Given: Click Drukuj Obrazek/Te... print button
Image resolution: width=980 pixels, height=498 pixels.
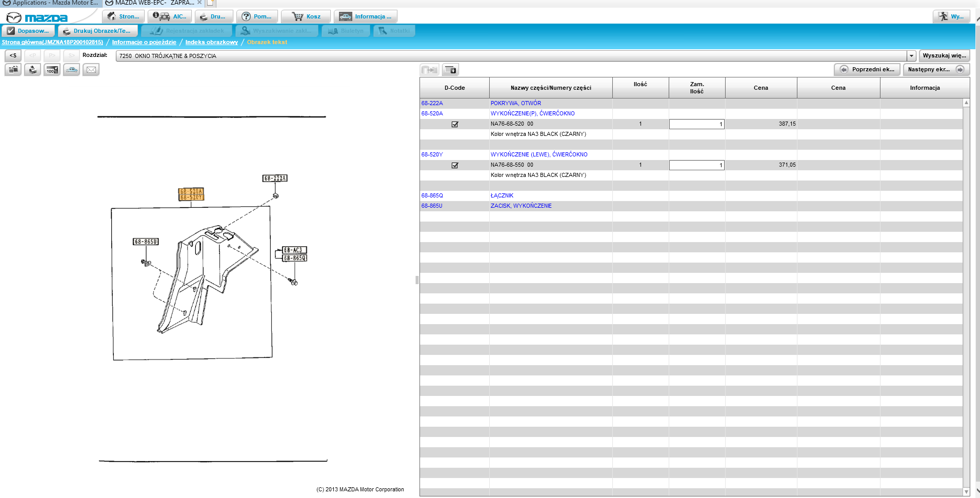Looking at the screenshot, I should (x=97, y=31).
